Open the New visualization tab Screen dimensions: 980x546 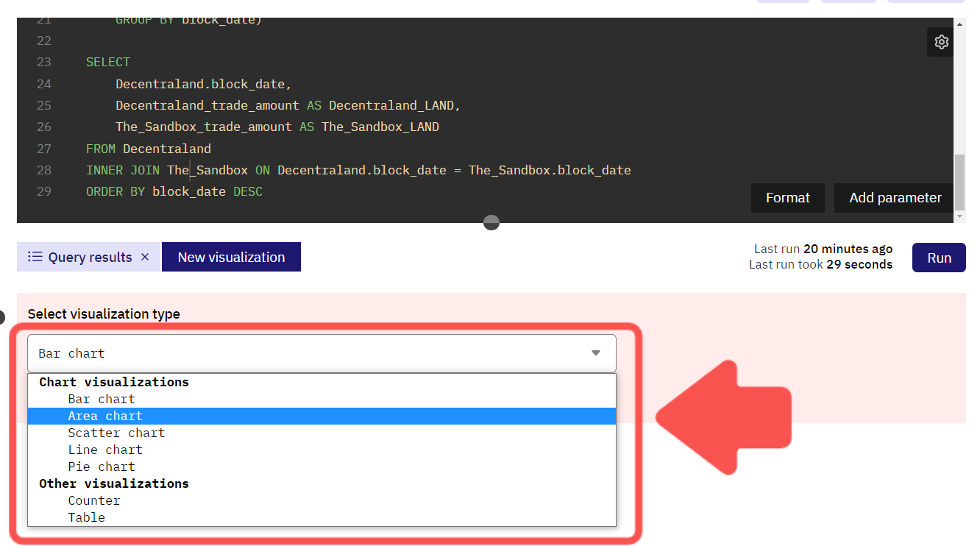tap(231, 256)
